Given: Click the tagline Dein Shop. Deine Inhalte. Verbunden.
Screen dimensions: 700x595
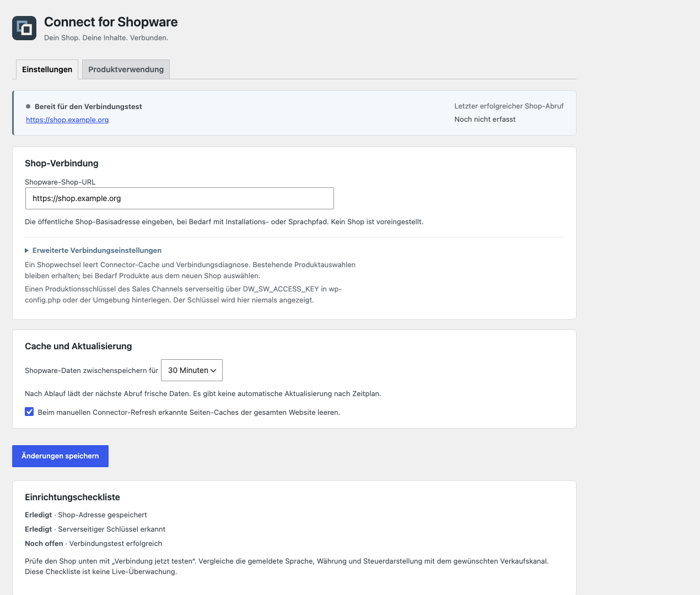Looking at the screenshot, I should (x=106, y=37).
